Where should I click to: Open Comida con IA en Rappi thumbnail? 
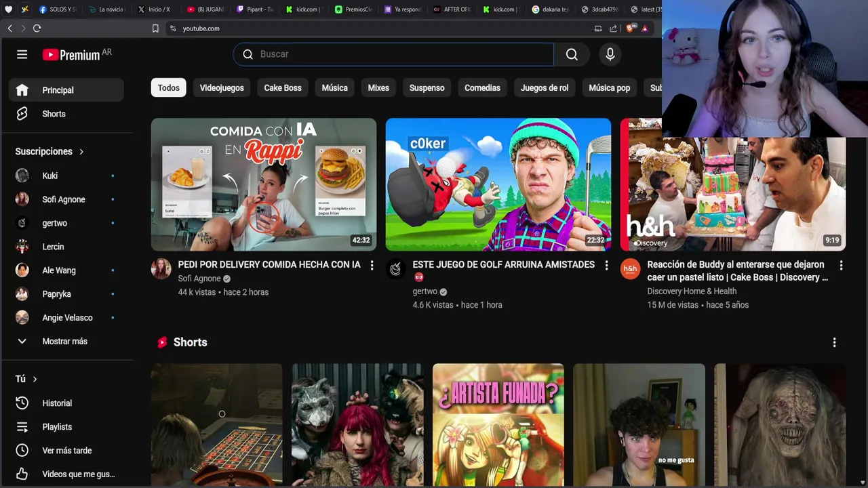click(264, 184)
